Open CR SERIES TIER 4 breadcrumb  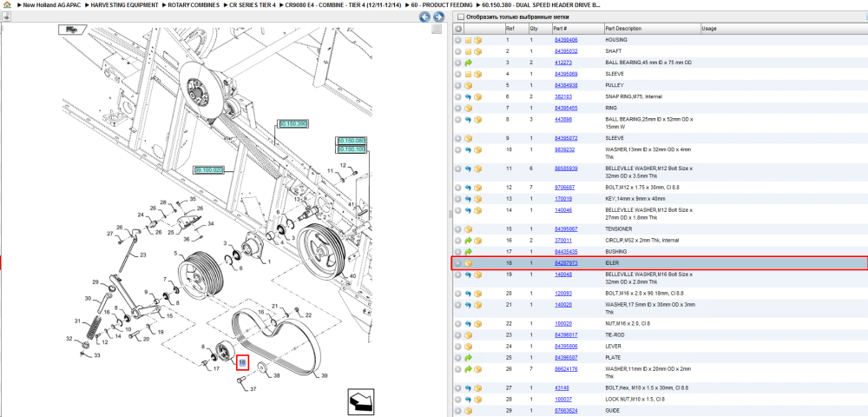[x=253, y=4]
